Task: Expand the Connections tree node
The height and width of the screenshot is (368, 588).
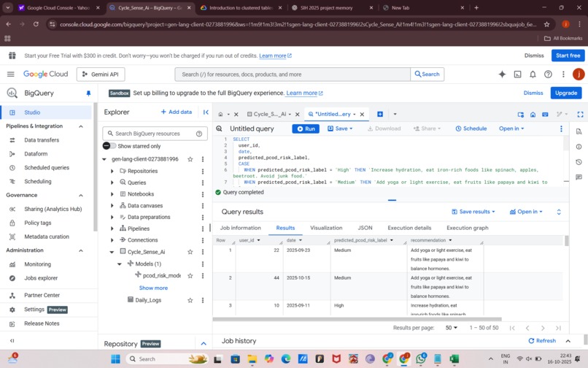Action: pos(112,240)
